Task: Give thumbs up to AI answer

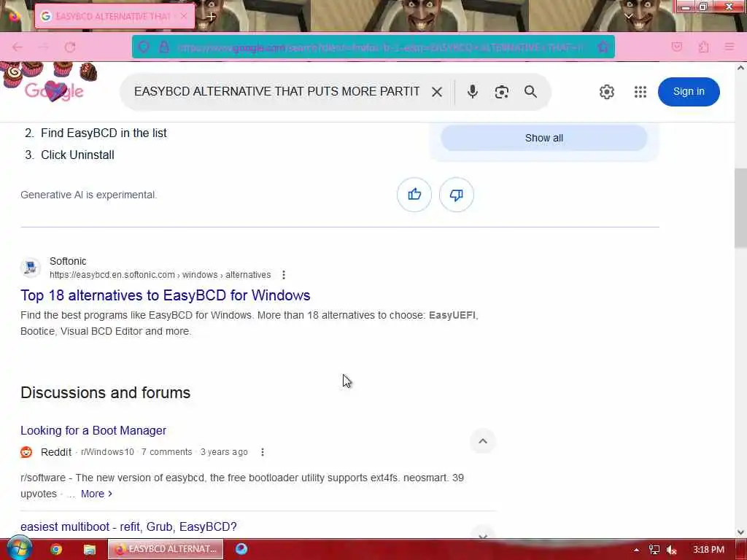Action: pyautogui.click(x=414, y=194)
